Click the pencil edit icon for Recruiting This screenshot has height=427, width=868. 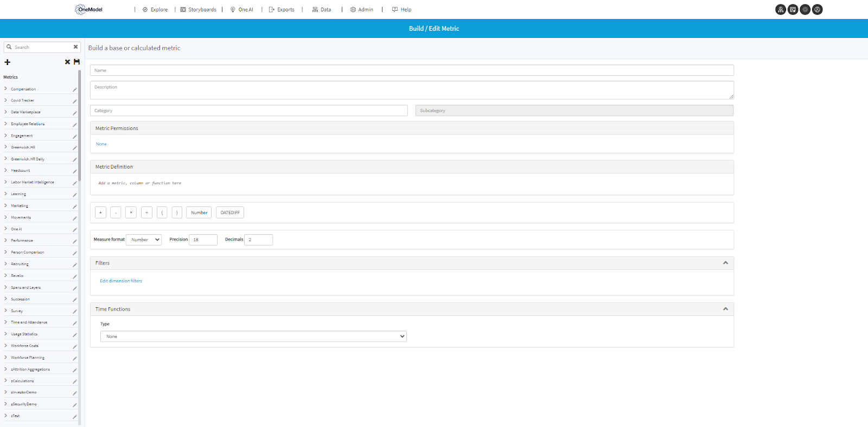pos(74,265)
